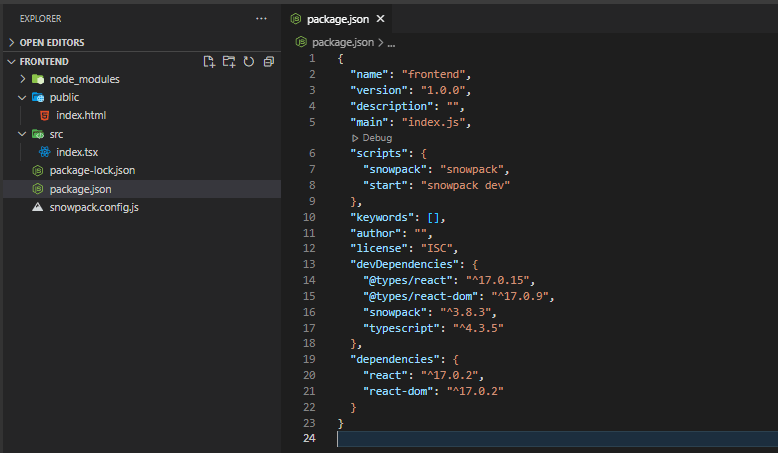Click the "version" key on line 3
Viewport: 778px width, 453px height.
tap(379, 90)
